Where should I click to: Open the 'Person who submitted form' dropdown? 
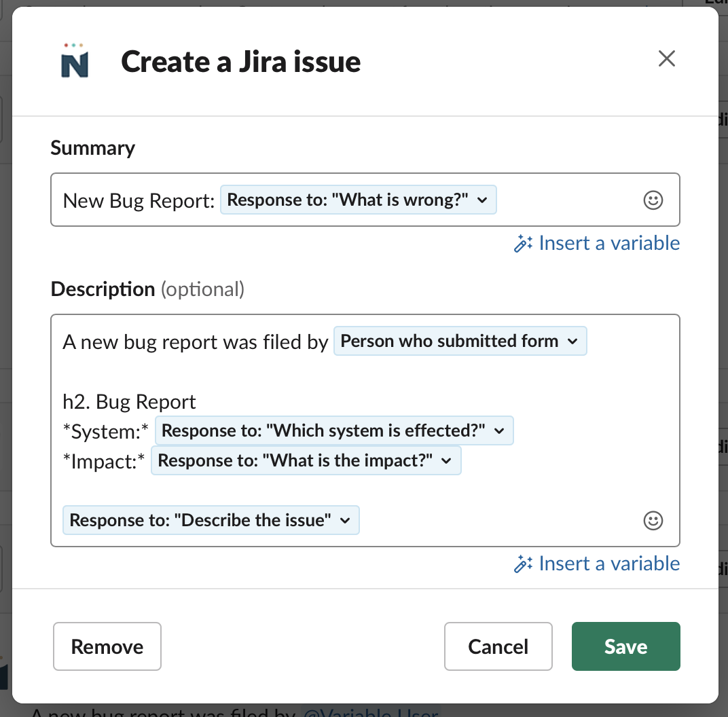[460, 341]
